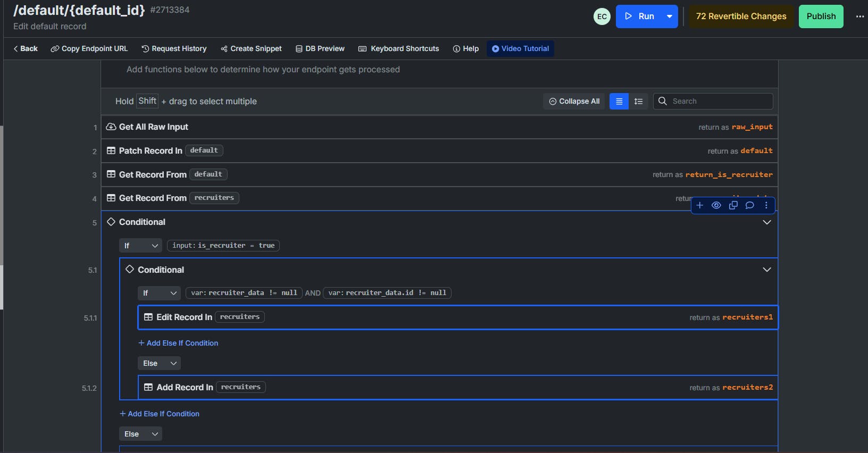Click the recruiters tag on Edit Record In
This screenshot has height=453, width=868.
coord(240,317)
